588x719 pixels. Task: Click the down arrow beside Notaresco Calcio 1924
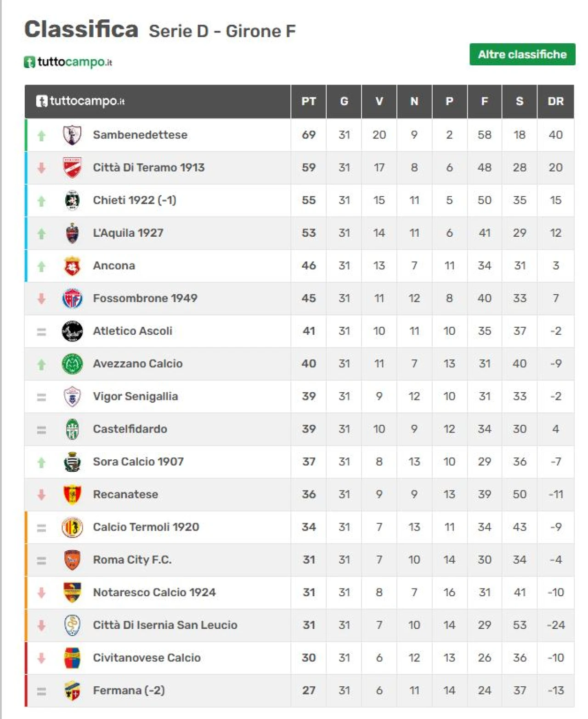41,593
